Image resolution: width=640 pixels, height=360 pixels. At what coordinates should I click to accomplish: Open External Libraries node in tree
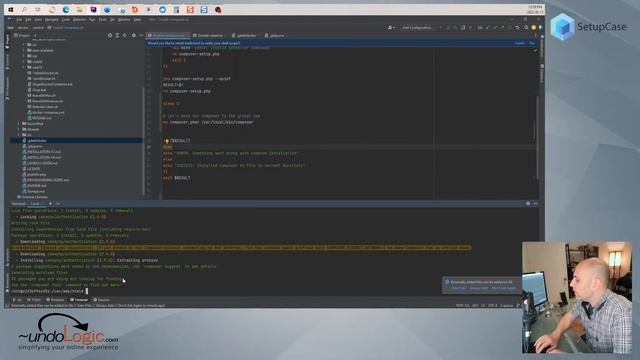[x=33, y=197]
